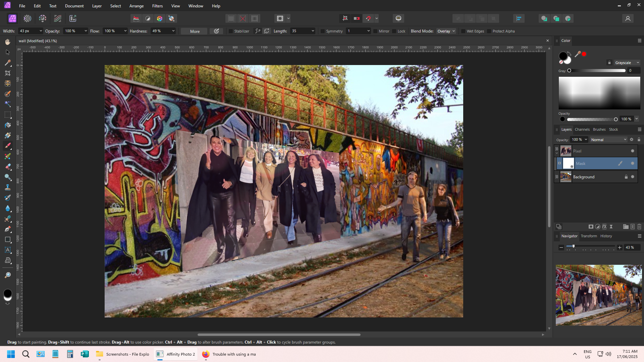Viewport: 644px width, 362px height.
Task: Open the brush Opacity dropdown
Action: point(86,31)
